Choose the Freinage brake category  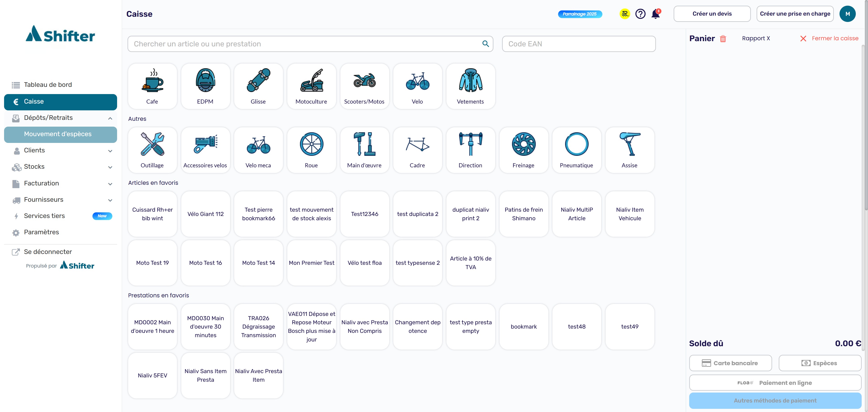(524, 150)
